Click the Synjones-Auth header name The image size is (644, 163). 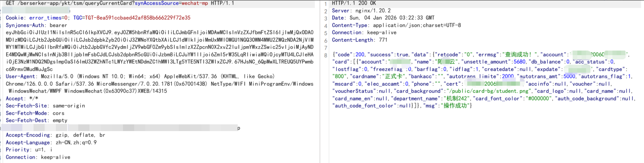pos(25,25)
